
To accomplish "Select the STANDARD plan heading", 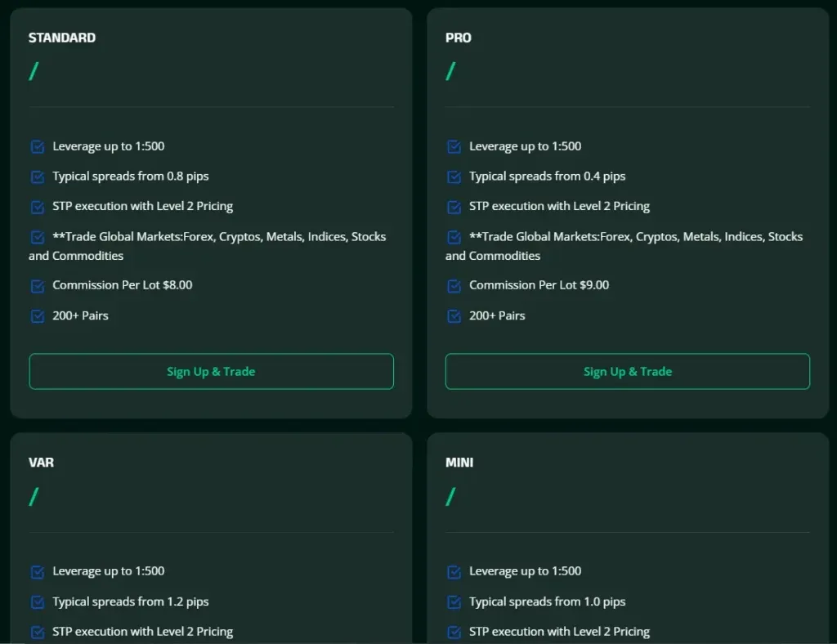I will click(x=62, y=38).
